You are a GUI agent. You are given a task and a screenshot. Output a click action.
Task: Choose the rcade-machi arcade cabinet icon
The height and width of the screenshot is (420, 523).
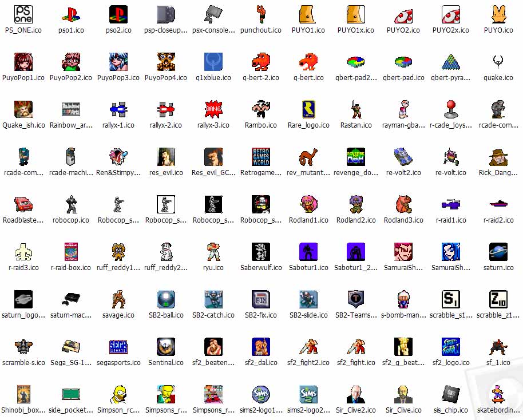click(x=71, y=157)
